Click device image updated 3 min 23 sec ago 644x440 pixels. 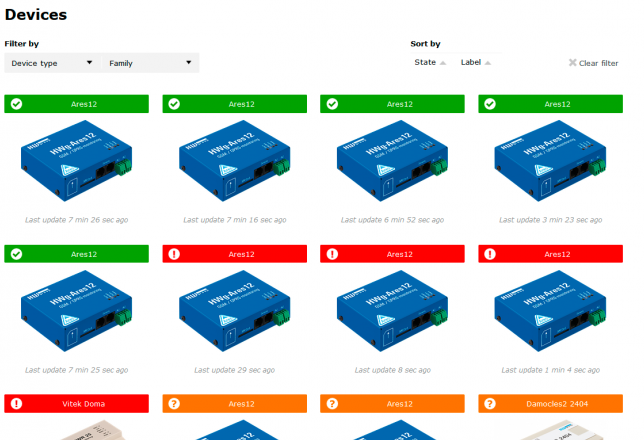tap(550, 161)
